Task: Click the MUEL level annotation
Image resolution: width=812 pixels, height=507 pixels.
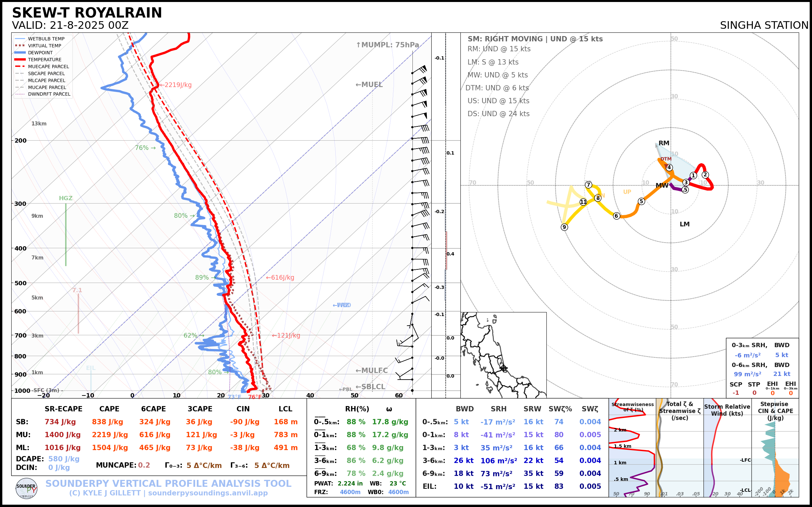Action: coord(369,85)
